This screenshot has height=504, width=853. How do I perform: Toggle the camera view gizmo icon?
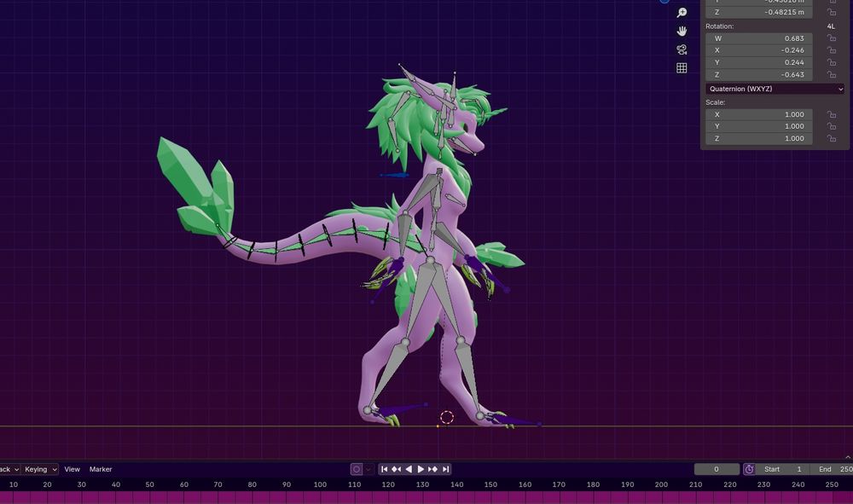tap(682, 49)
